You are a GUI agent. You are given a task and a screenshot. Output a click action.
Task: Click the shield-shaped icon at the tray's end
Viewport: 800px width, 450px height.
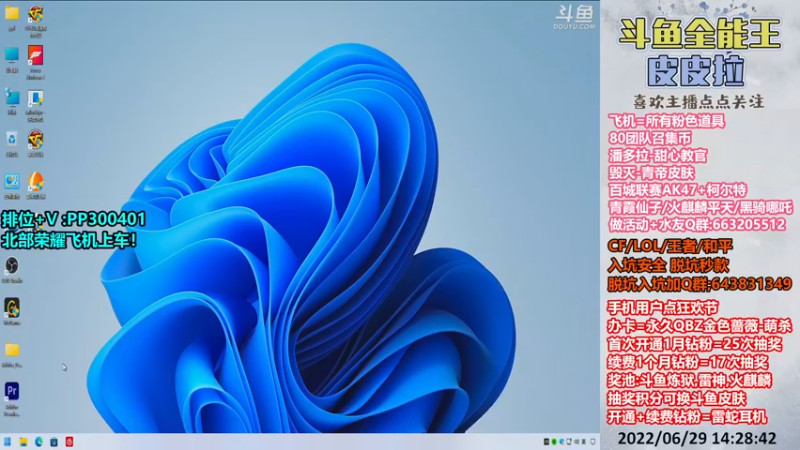(593, 442)
